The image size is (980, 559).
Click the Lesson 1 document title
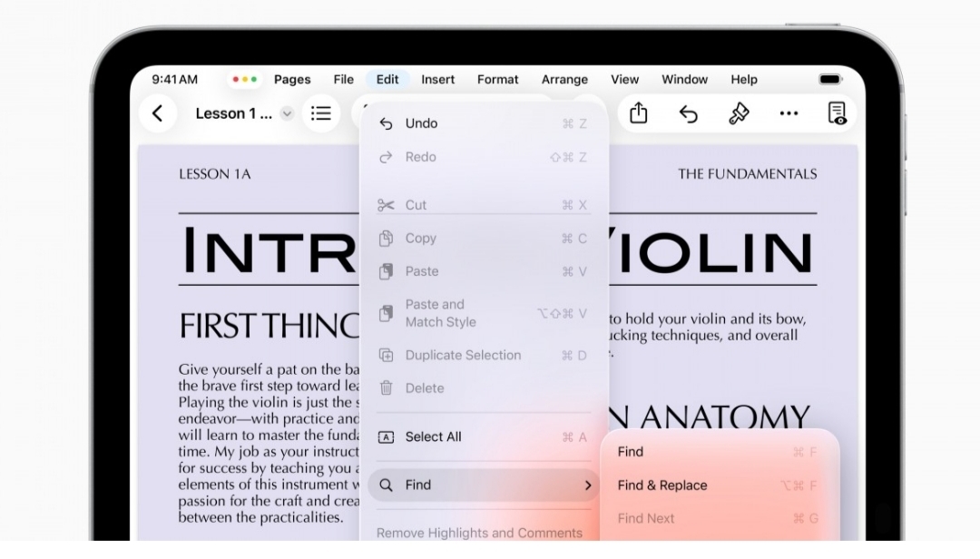pyautogui.click(x=233, y=113)
